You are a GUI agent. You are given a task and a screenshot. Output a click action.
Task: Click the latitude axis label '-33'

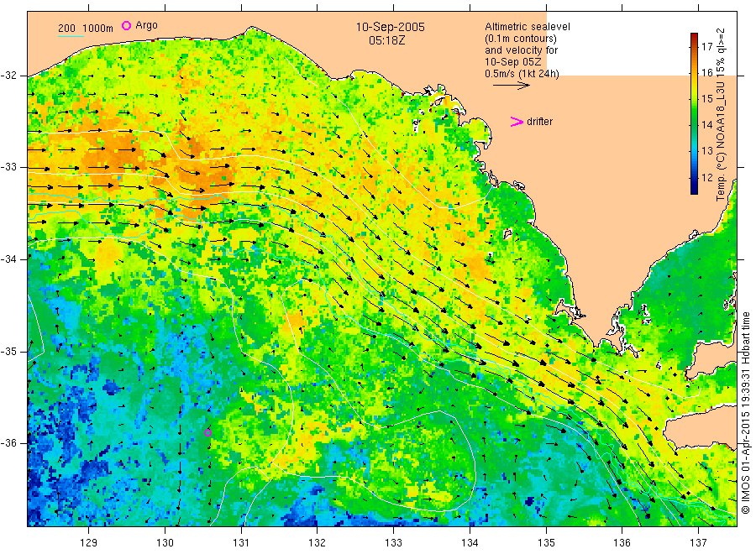click(8, 167)
